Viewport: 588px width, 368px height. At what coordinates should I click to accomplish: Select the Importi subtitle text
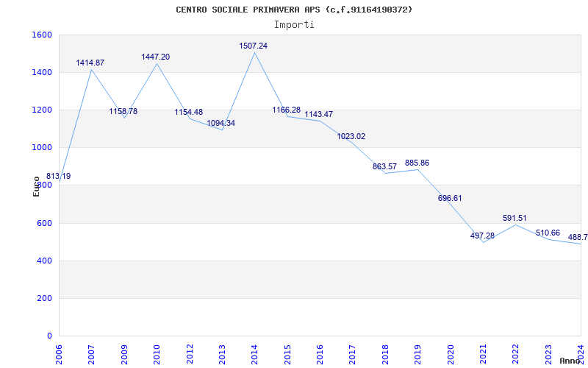click(x=294, y=25)
